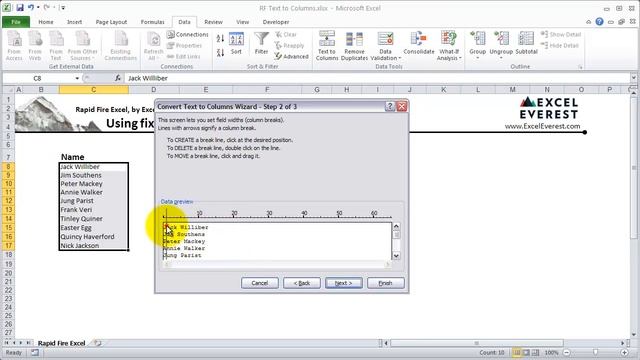Viewport: 640px width, 360px height.
Task: Click the Subtotal icon
Action: [526, 43]
